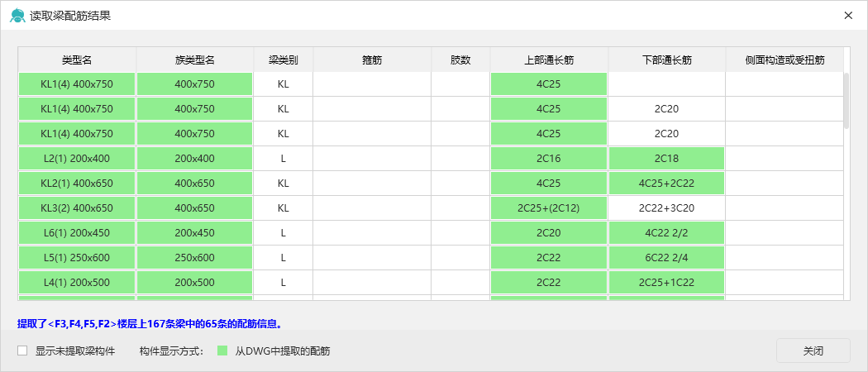Click the 2C20 top rebar cell of L6(1)
The image size is (868, 372).
click(549, 233)
